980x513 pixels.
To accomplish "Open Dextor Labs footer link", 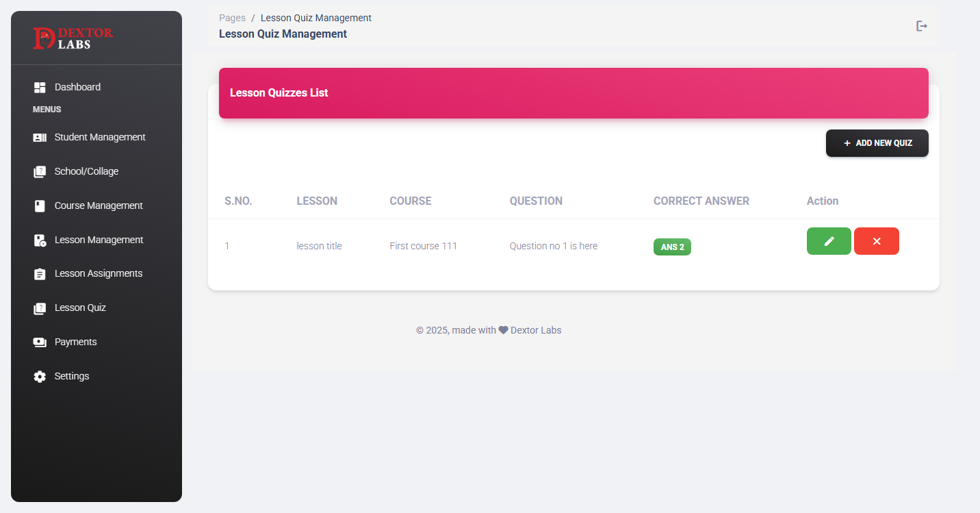I will point(535,330).
